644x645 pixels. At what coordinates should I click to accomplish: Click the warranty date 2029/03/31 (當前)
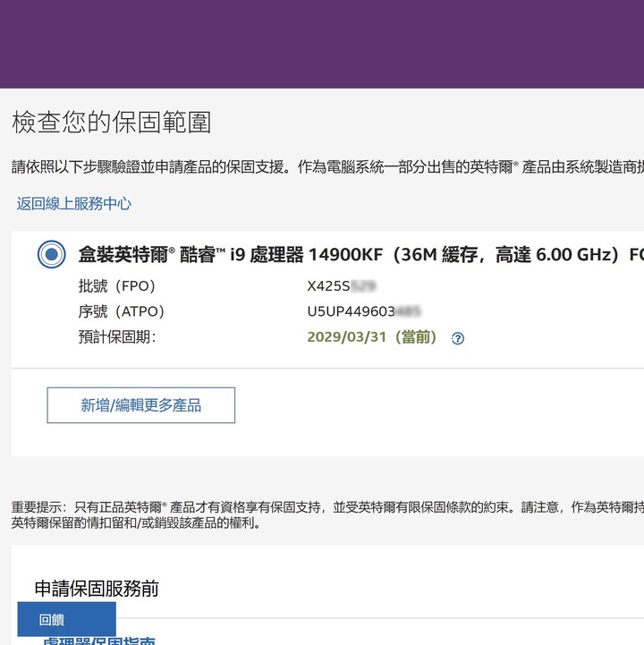point(372,337)
